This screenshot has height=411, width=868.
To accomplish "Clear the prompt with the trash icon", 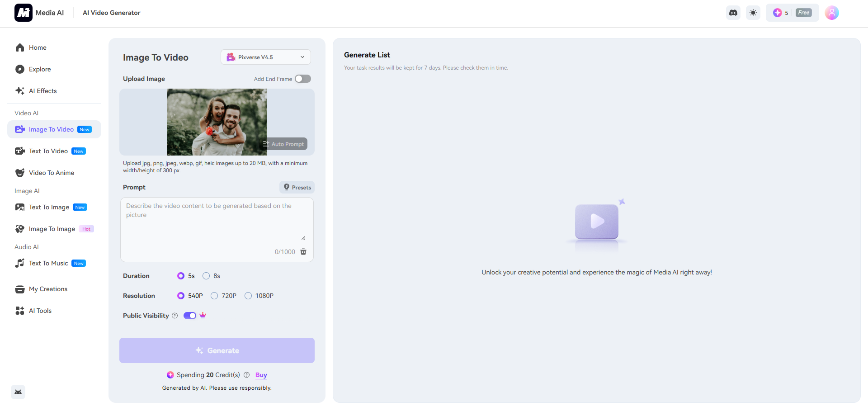I will coord(303,252).
